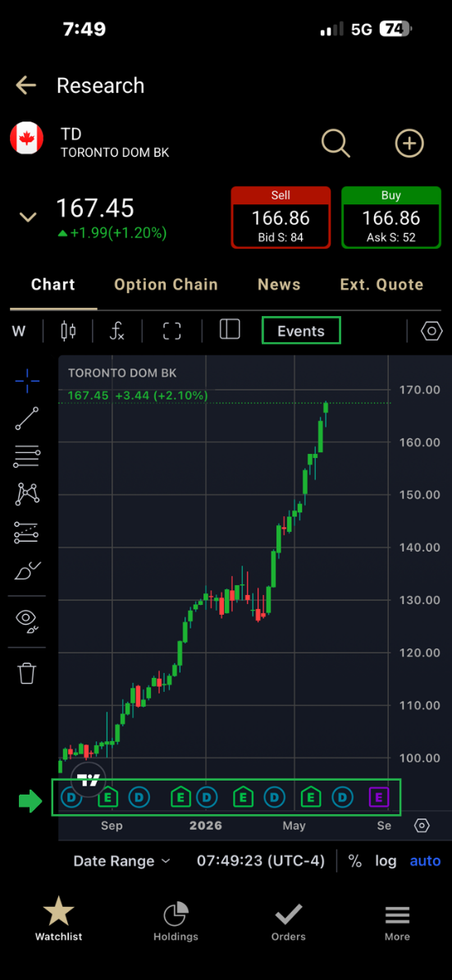Tap the earnings E marker above Sep

pyautogui.click(x=108, y=797)
